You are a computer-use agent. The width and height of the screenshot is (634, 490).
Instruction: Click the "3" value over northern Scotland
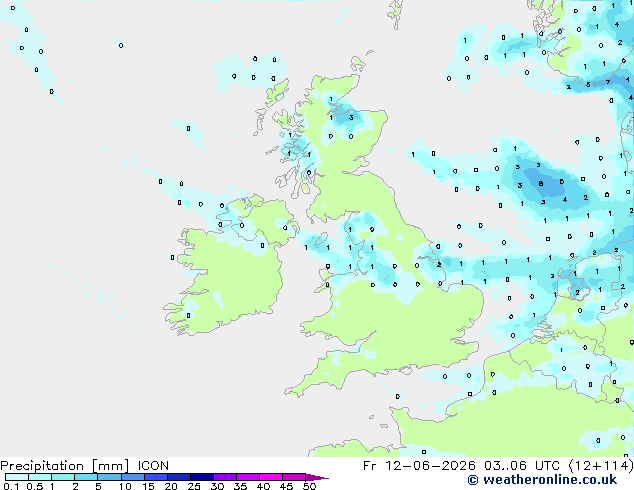pos(351,118)
